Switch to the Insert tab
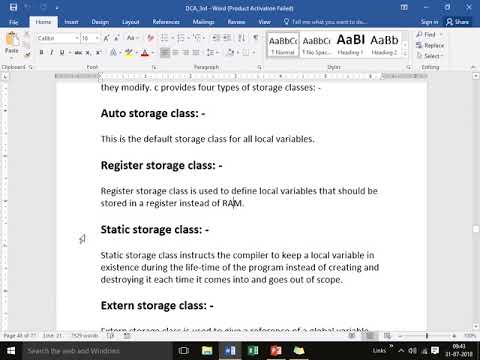Image resolution: width=480 pixels, height=360 pixels. (71, 22)
